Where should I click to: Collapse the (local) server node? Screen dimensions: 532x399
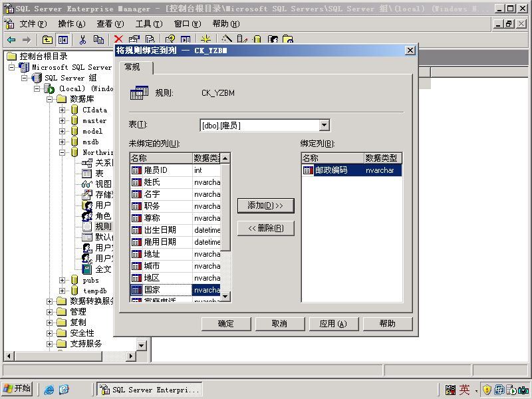[x=37, y=88]
